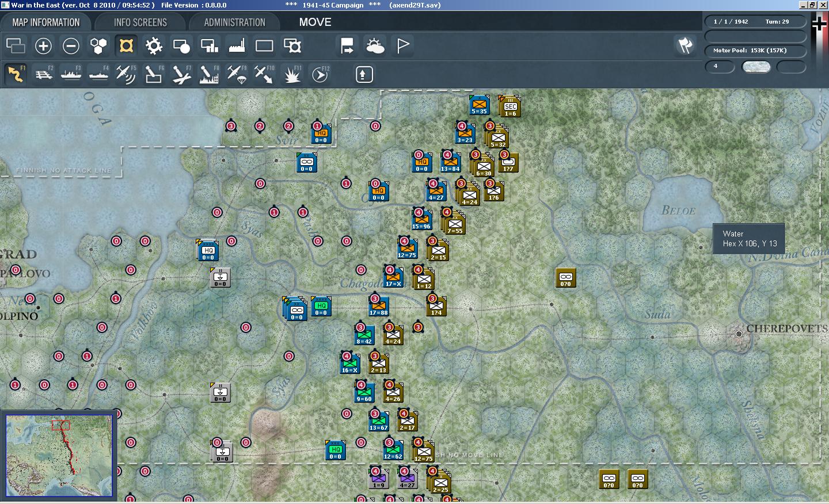Click the minimap thumbnail
This screenshot has height=504, width=829.
pyautogui.click(x=59, y=456)
